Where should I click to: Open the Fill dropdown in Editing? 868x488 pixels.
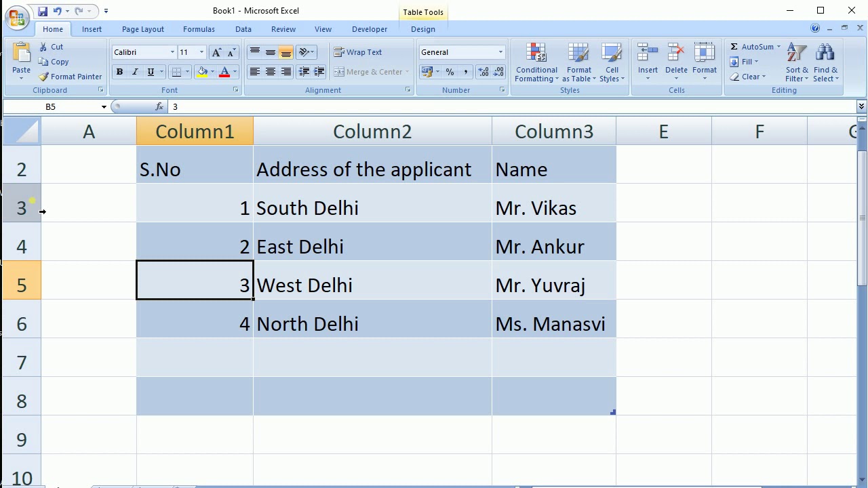(744, 62)
